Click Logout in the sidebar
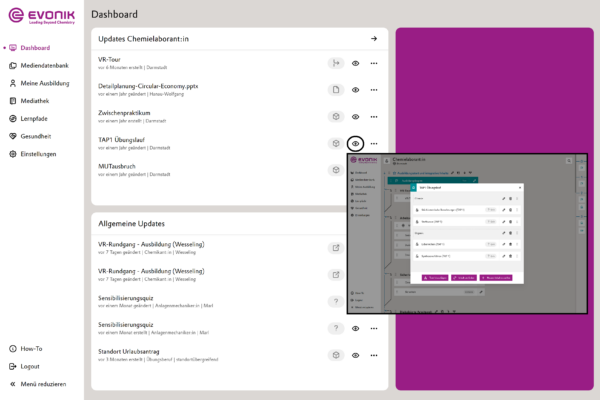 click(24, 366)
